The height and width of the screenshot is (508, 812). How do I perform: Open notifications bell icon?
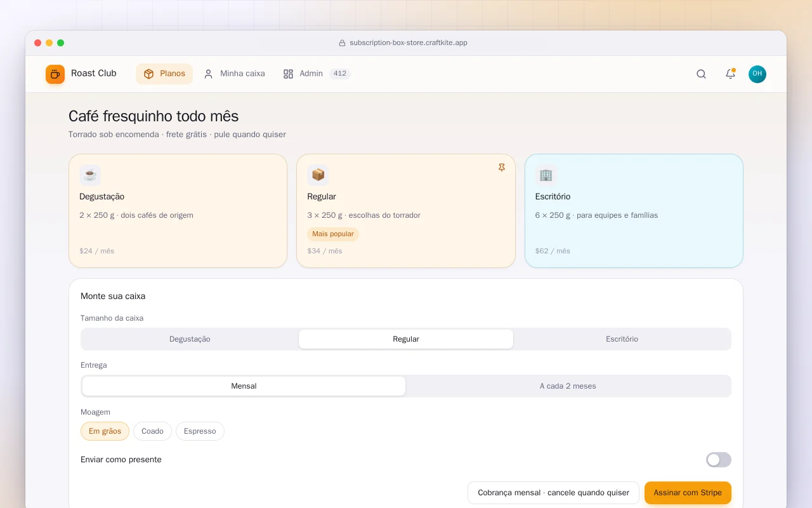click(730, 74)
